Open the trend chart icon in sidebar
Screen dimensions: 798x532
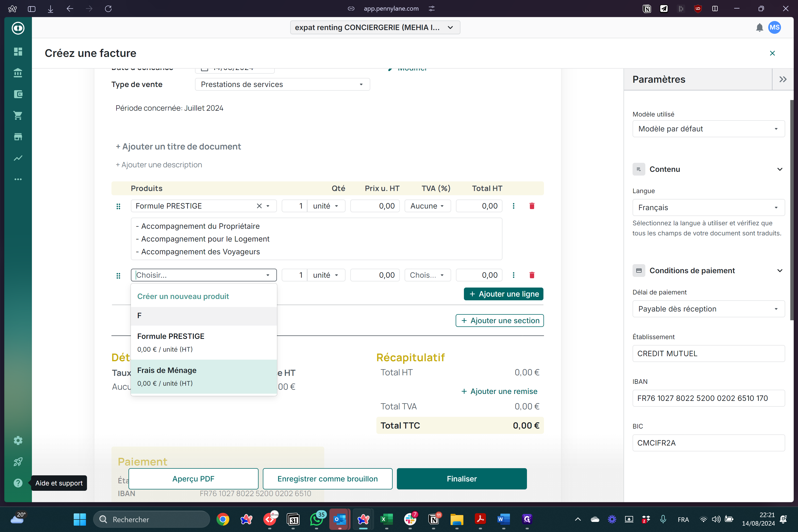coord(18,158)
